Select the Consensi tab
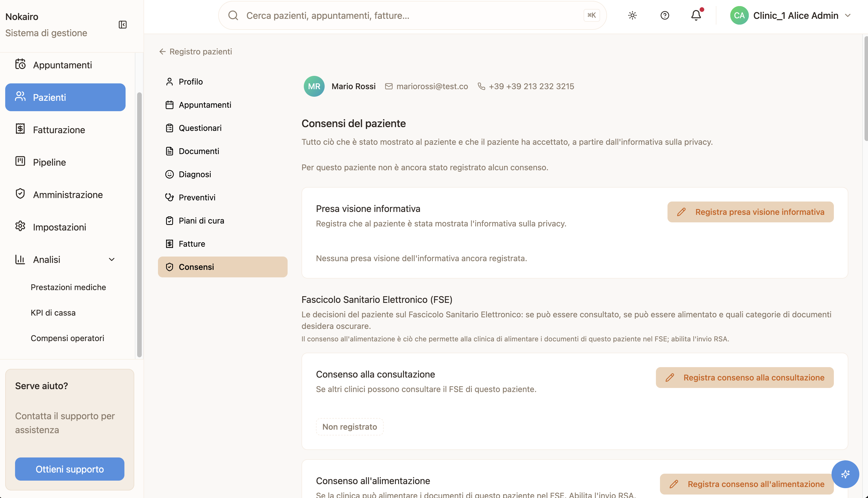868x498 pixels. point(222,267)
